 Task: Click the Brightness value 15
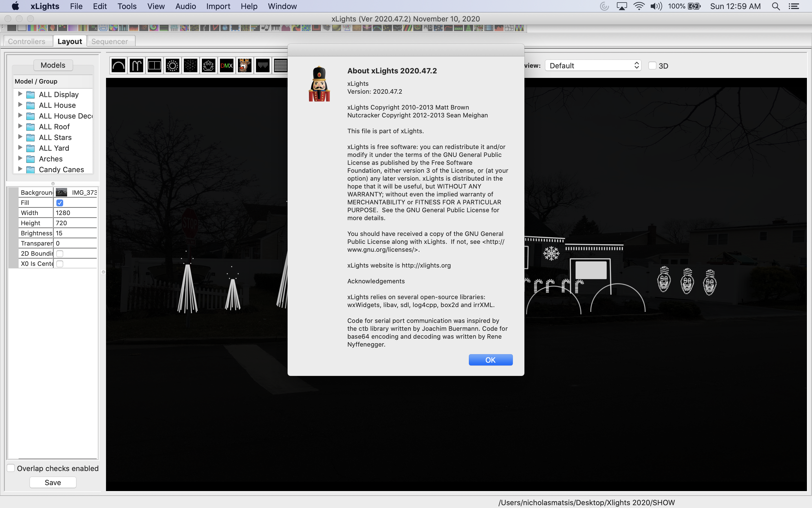(x=75, y=233)
